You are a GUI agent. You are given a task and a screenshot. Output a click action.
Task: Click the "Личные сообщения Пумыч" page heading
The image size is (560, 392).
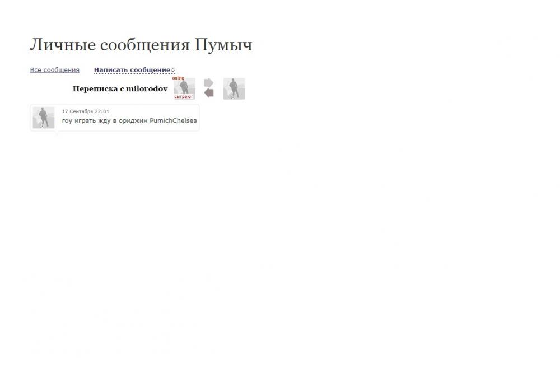click(141, 45)
